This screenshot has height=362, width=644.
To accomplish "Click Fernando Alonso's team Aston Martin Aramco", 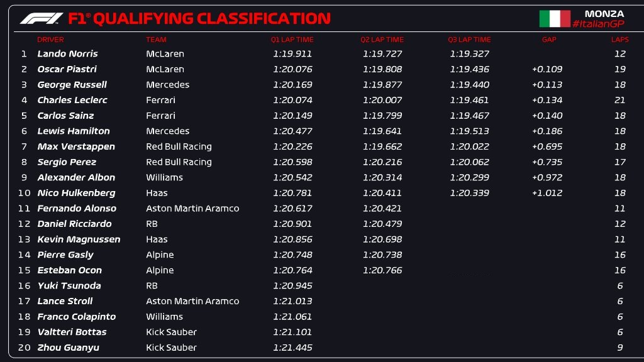I will [x=192, y=209].
